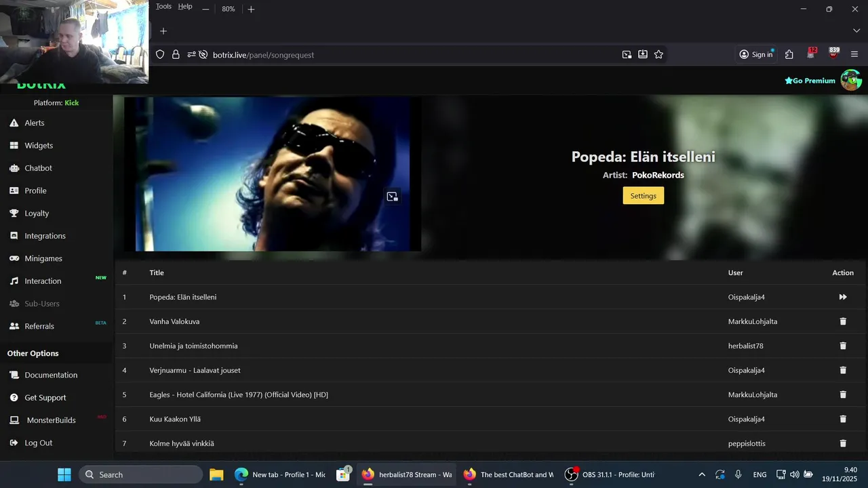The height and width of the screenshot is (488, 868).
Task: Open the Integrations section
Action: (45, 236)
